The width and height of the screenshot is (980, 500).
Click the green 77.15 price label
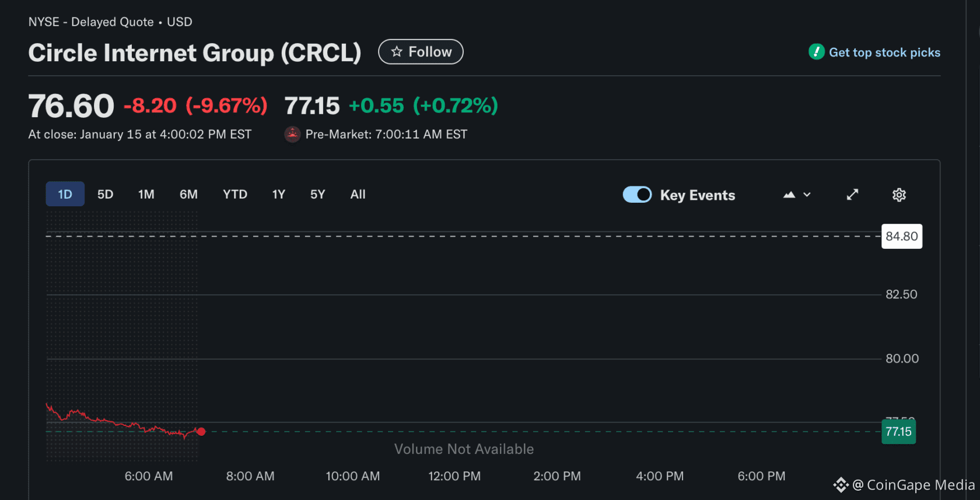click(x=898, y=432)
